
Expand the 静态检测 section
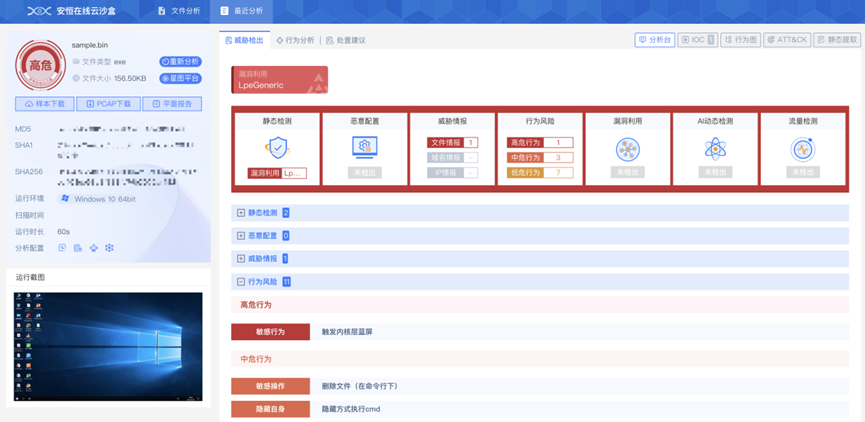coord(241,213)
